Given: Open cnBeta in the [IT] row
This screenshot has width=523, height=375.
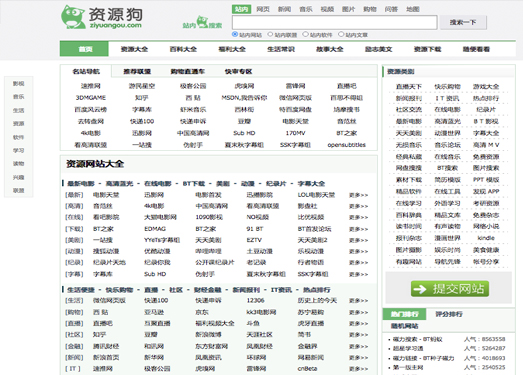Looking at the screenshot, I should click(x=307, y=369).
